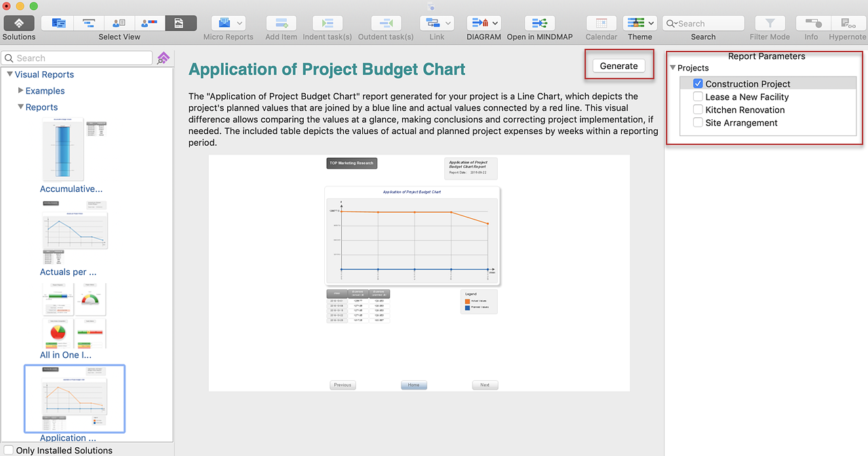The width and height of the screenshot is (868, 456).
Task: Click the toolbar Search input field
Action: coord(703,24)
